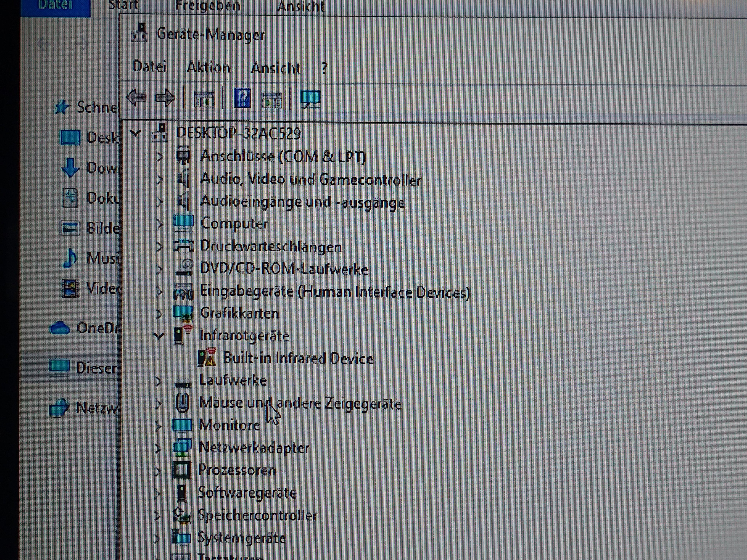Open the Aktion menu

click(x=208, y=67)
